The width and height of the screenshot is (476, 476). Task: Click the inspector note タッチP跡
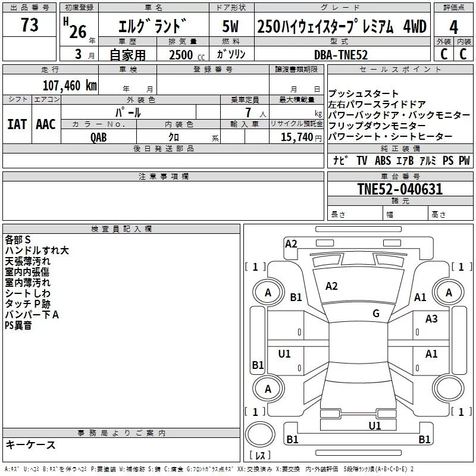coord(27,304)
